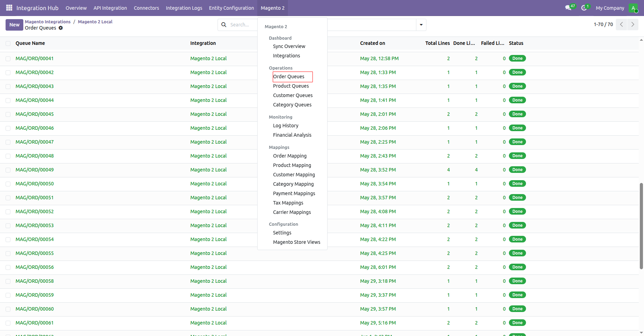Check the row MAG/ORD/00060 checkbox
The width and height of the screenshot is (644, 336).
(8, 309)
